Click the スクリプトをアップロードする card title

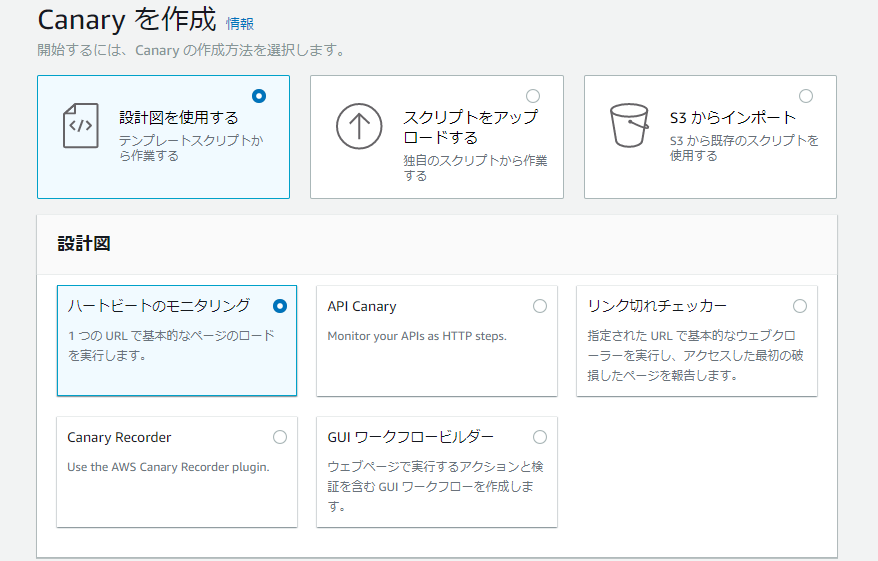(470, 127)
